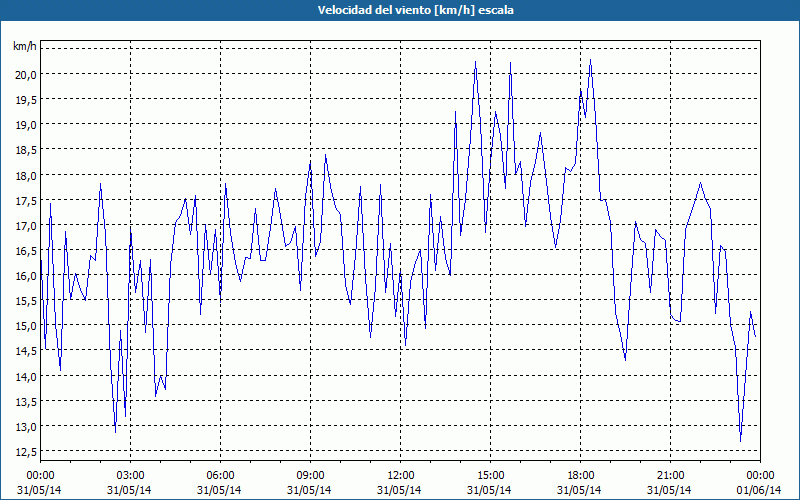The width and height of the screenshot is (800, 500).
Task: Pick the "18,5" y-axis label
Action: [27, 150]
